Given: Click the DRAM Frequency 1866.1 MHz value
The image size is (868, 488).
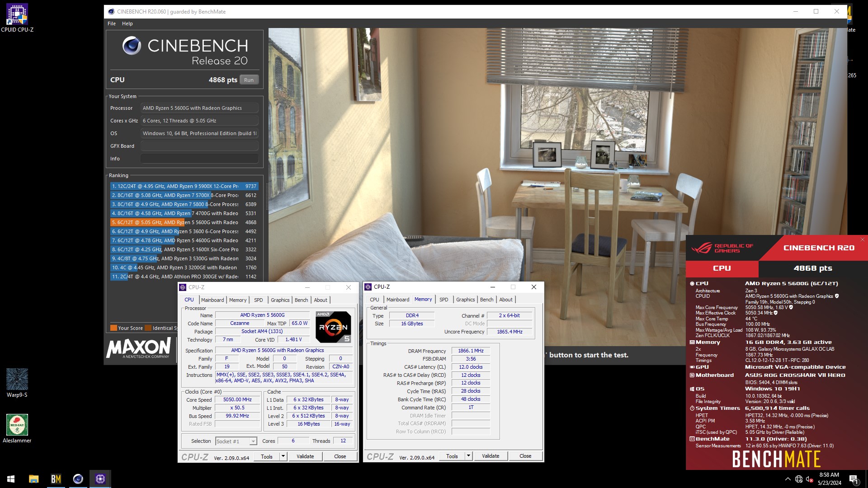Looking at the screenshot, I should tap(471, 351).
